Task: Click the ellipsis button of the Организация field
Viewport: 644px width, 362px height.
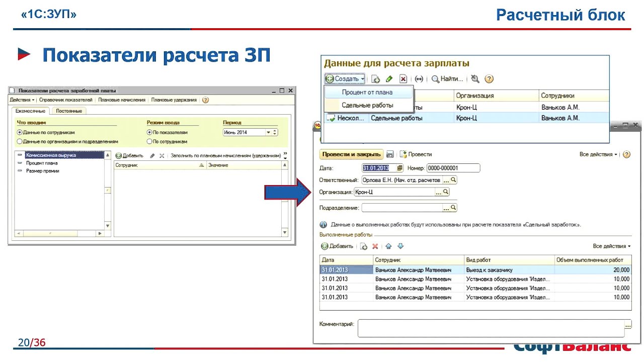Action: pos(438,192)
